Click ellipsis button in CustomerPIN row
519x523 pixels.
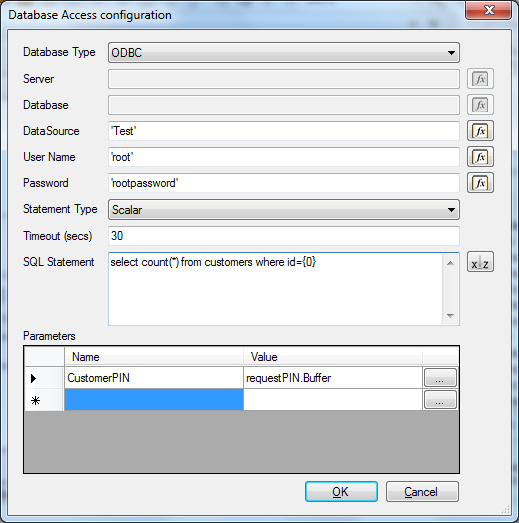click(x=440, y=378)
